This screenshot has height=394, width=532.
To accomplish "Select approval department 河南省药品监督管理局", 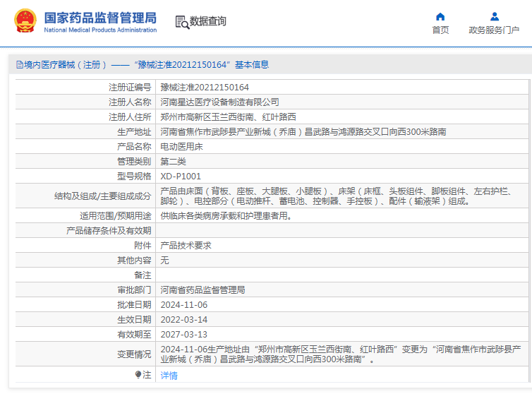I will point(202,289).
